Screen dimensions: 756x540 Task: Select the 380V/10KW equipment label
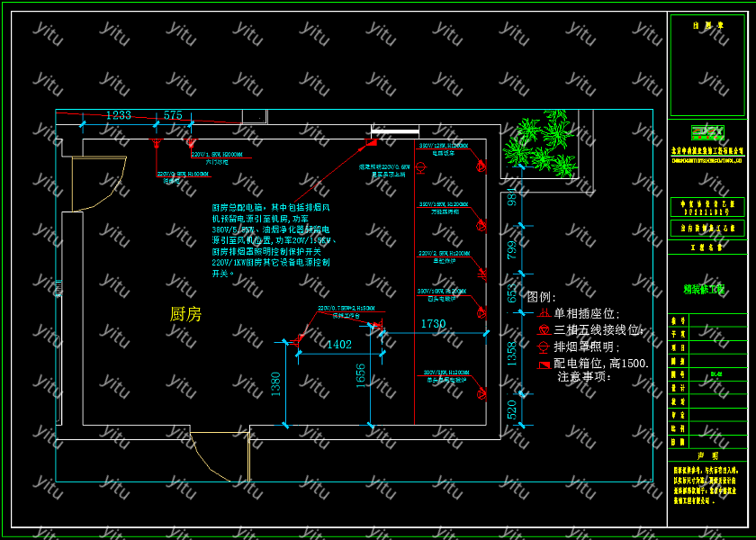tap(443, 295)
